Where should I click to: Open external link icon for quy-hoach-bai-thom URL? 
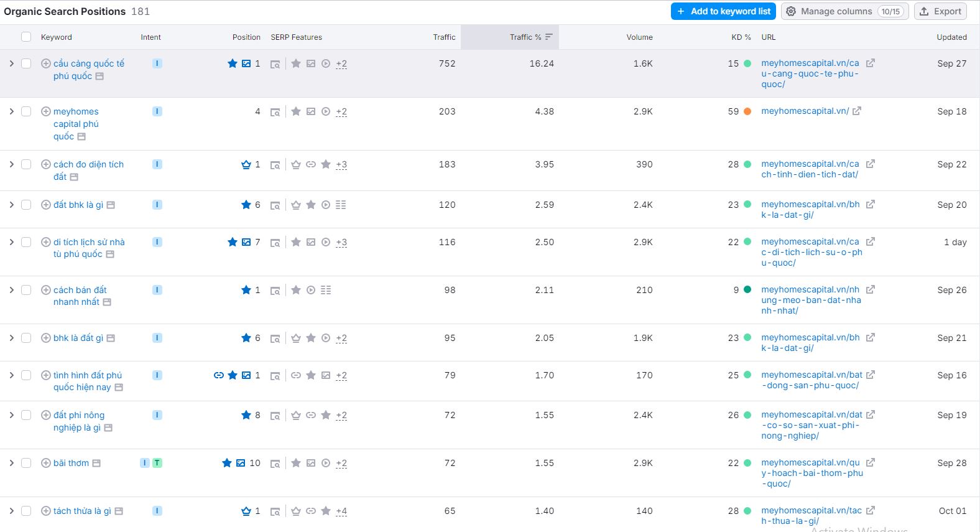871,462
